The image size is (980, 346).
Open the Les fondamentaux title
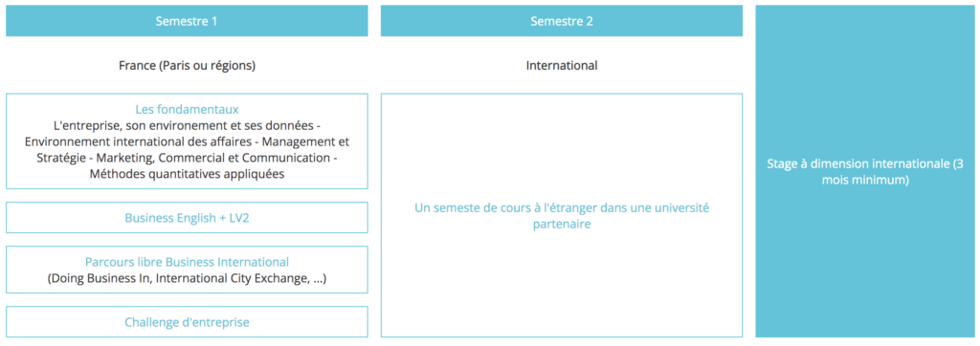coord(187,109)
